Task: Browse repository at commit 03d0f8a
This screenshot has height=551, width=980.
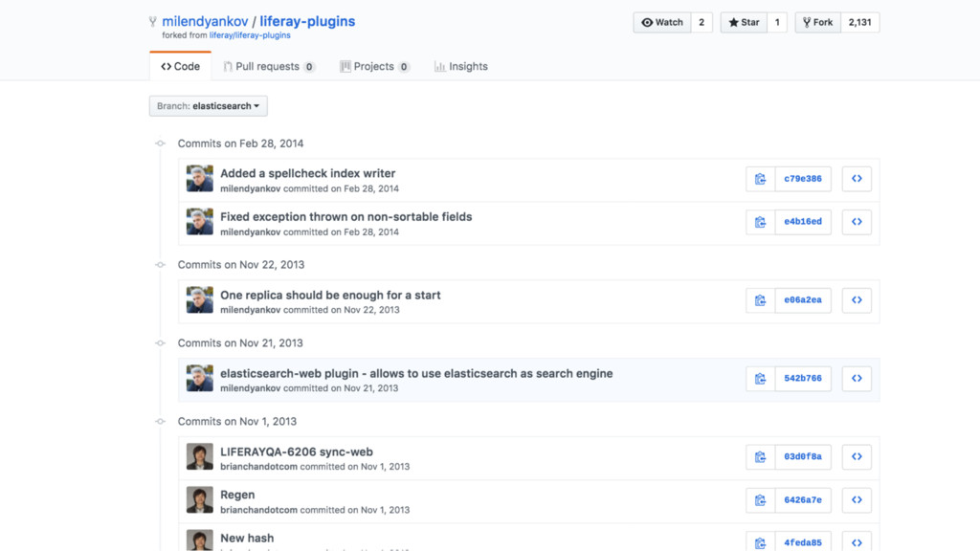Action: (857, 456)
